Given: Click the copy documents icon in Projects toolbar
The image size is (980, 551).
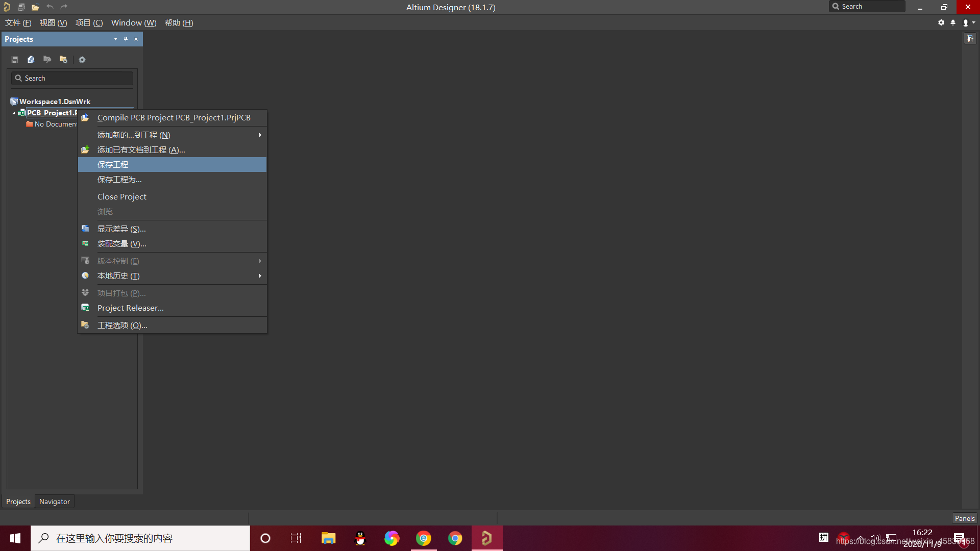Looking at the screenshot, I should (31, 60).
